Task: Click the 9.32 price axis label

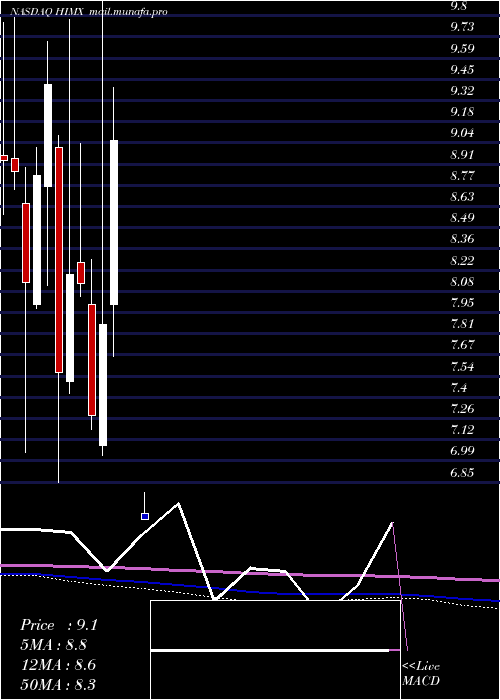Action: pos(462,91)
